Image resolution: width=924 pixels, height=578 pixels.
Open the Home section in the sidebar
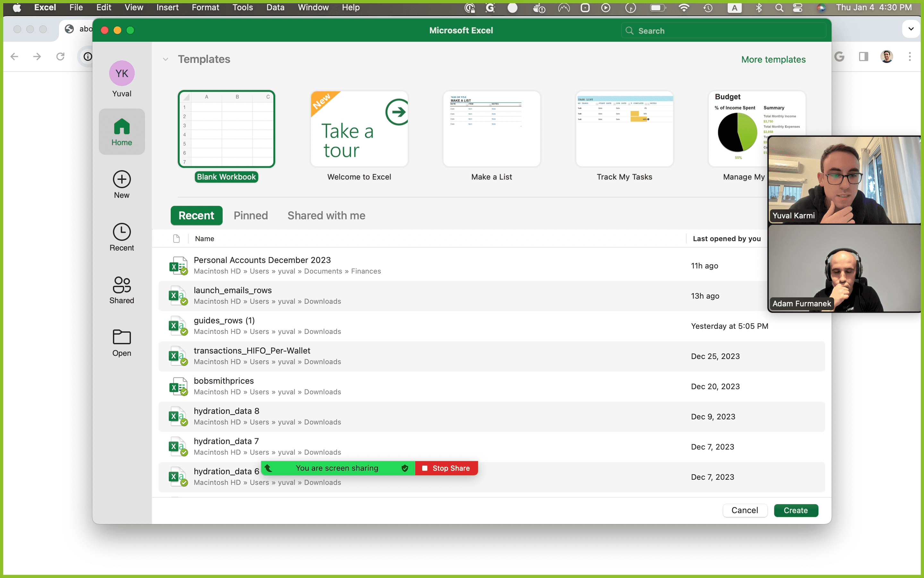pos(122,132)
